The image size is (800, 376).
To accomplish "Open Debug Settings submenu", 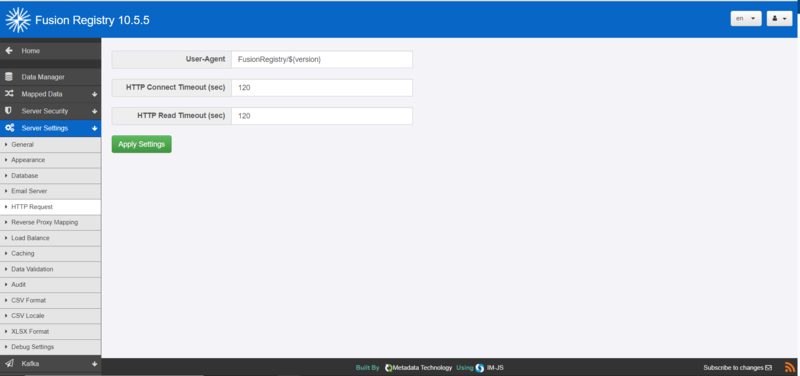I will [x=51, y=347].
